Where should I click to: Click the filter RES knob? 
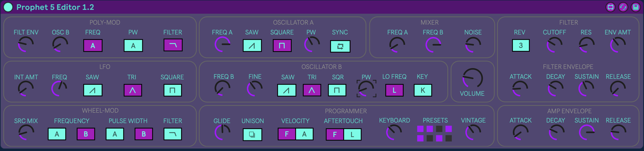tap(587, 45)
